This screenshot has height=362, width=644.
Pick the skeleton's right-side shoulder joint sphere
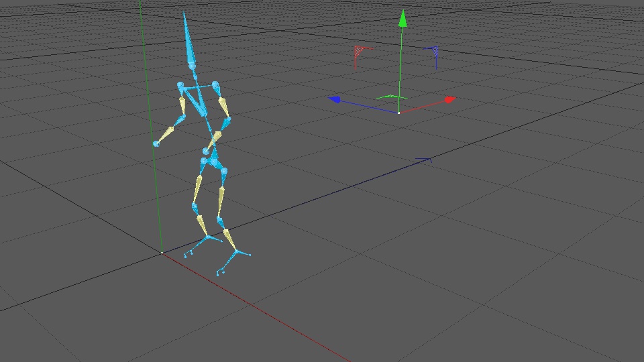click(215, 85)
